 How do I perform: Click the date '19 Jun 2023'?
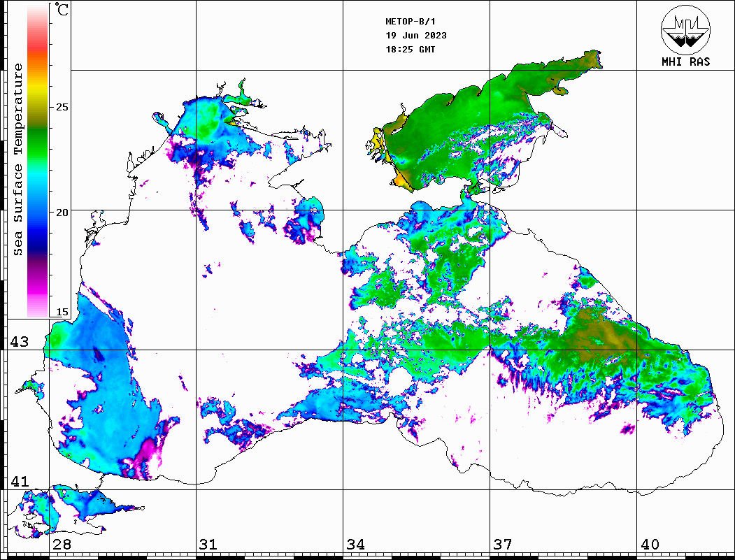click(416, 36)
